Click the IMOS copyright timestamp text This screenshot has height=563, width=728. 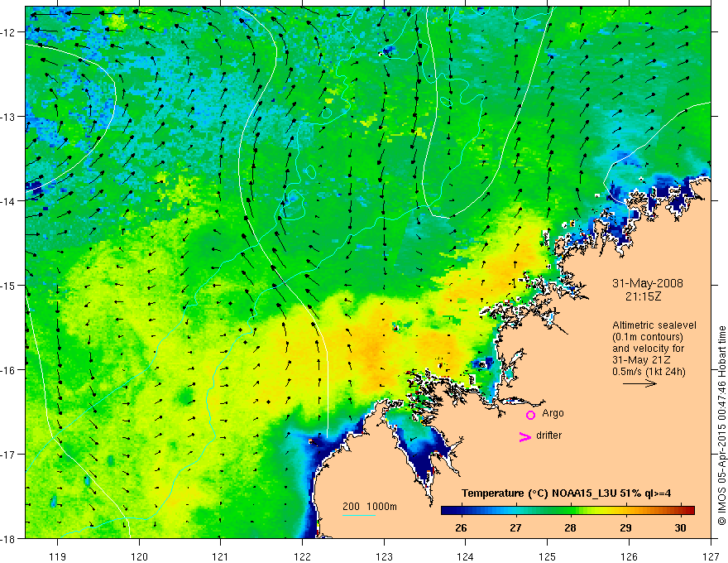pyautogui.click(x=721, y=426)
